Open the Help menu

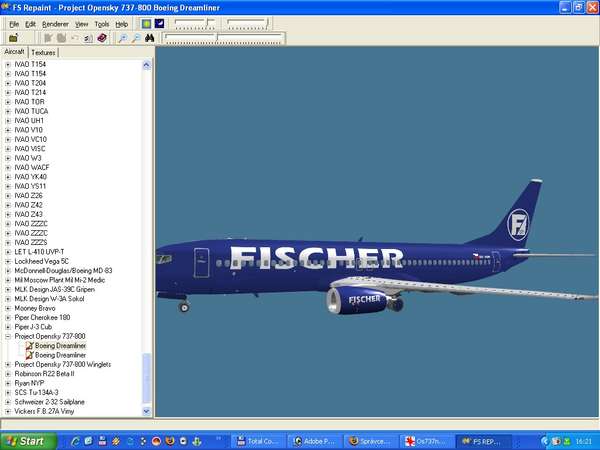(122, 24)
